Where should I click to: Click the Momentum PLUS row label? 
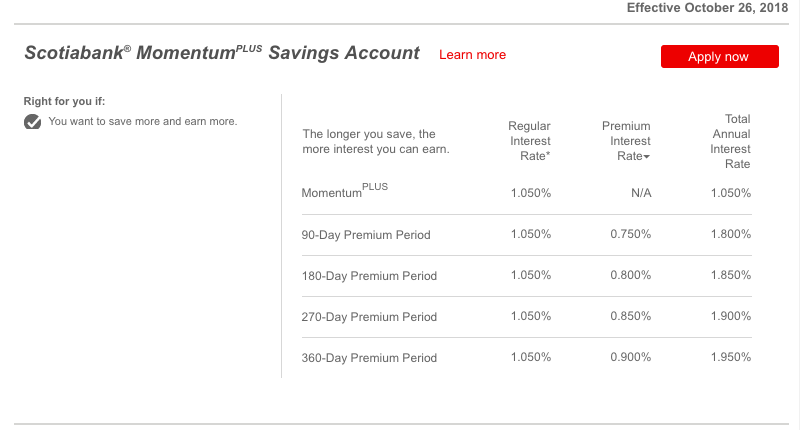(x=345, y=191)
